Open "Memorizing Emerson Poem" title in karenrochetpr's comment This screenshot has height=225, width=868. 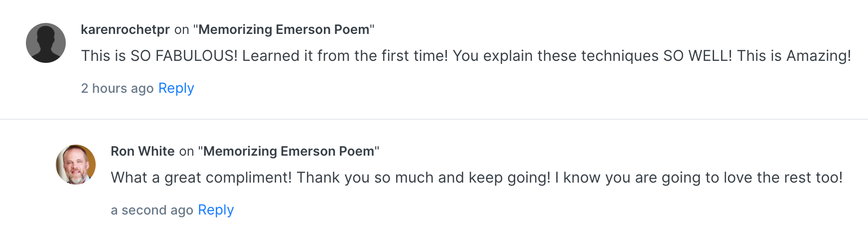tap(284, 29)
